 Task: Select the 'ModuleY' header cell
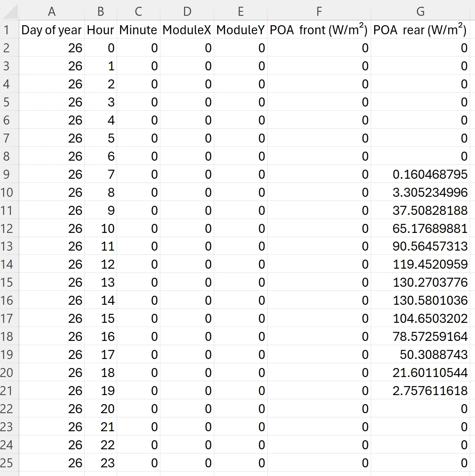(241, 30)
